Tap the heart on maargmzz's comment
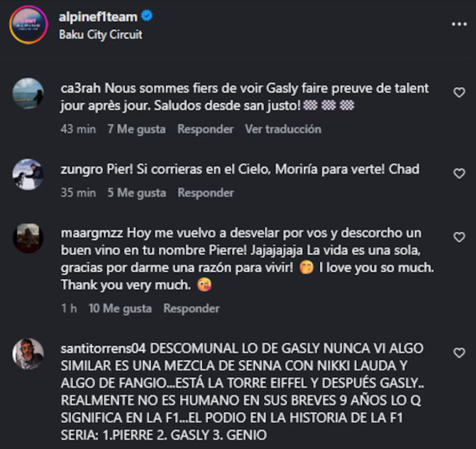 459,237
